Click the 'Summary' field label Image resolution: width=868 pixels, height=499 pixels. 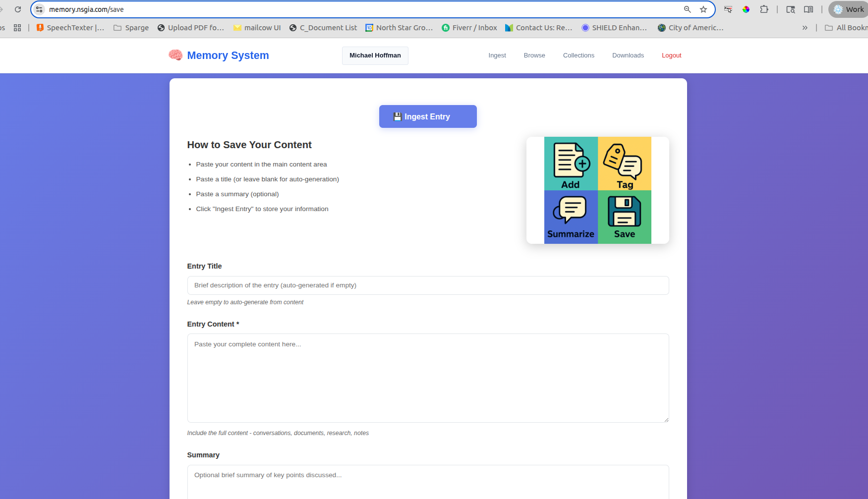203,455
